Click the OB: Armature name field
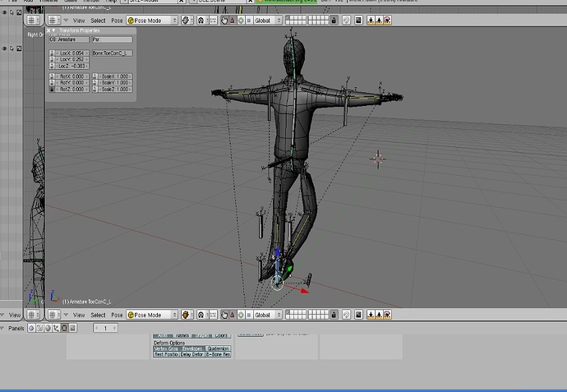The height and width of the screenshot is (392, 567). click(x=69, y=39)
